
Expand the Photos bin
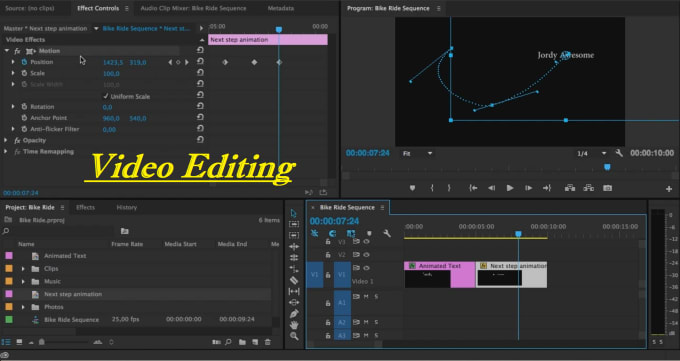point(23,307)
